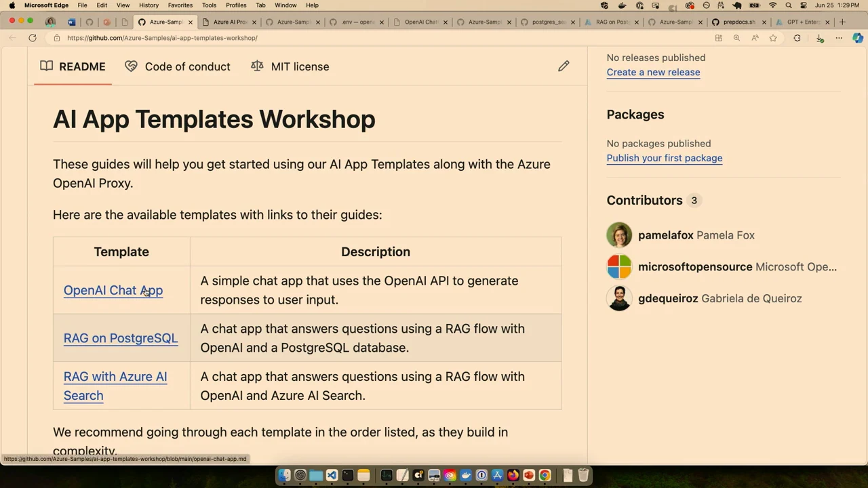Close the active Azure-Samples browser tab
868x488 pixels.
click(190, 22)
